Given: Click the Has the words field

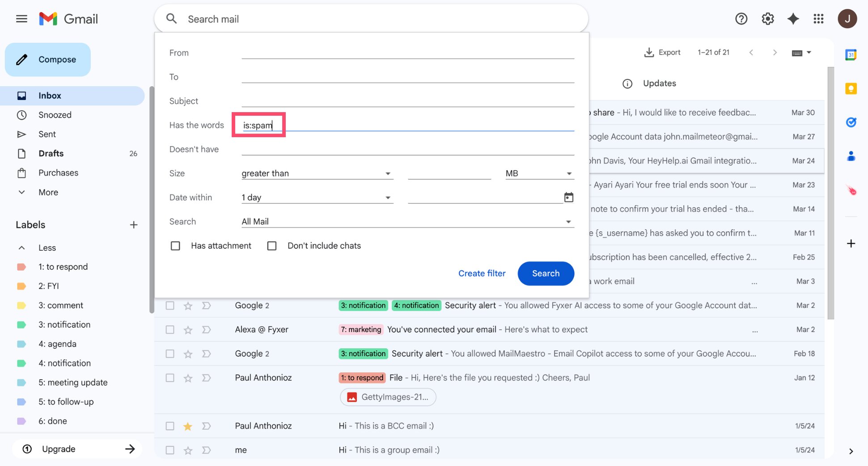Looking at the screenshot, I should click(x=407, y=125).
